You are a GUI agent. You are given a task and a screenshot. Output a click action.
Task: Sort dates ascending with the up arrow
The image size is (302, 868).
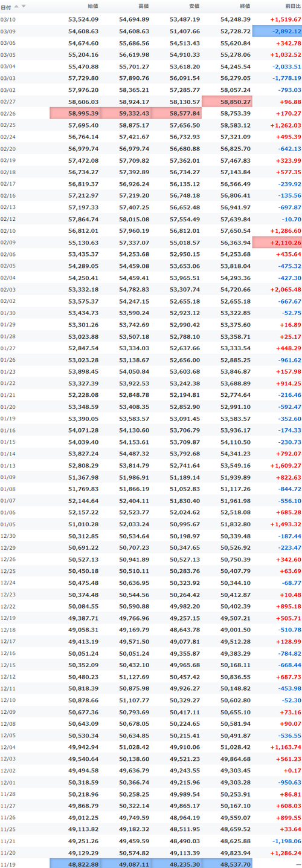click(16, 6)
